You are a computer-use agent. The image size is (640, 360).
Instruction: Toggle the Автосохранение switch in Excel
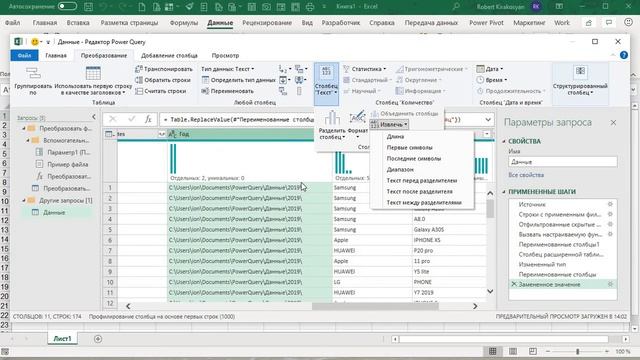click(x=67, y=6)
